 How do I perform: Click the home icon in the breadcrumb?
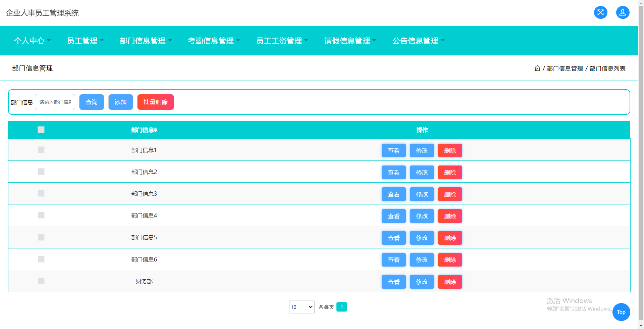537,68
